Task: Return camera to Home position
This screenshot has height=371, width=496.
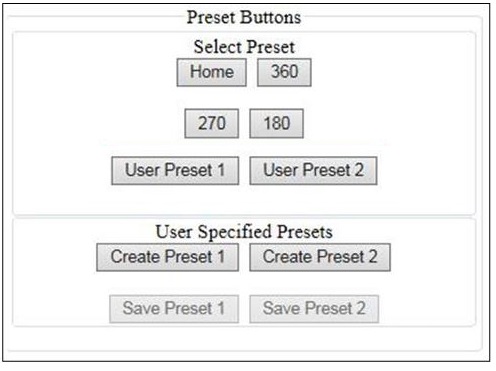Action: tap(212, 72)
